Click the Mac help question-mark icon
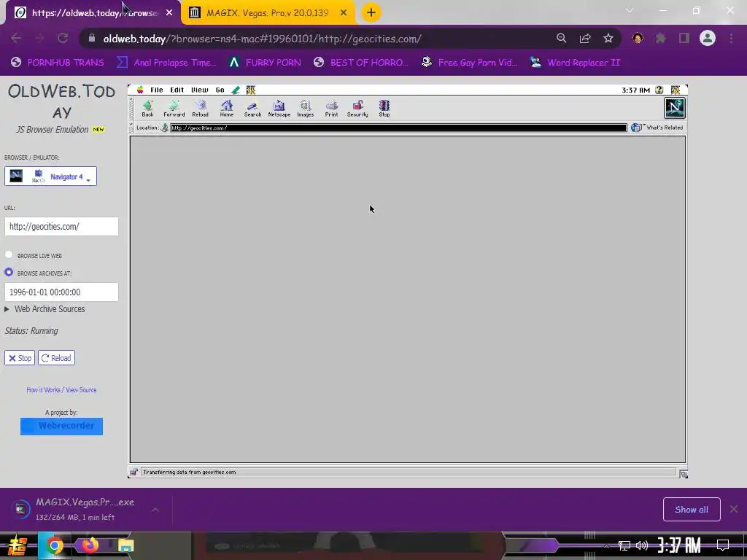 click(659, 90)
